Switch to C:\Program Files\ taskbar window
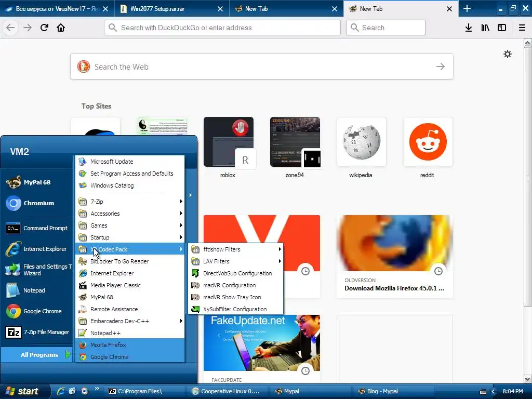 click(144, 391)
